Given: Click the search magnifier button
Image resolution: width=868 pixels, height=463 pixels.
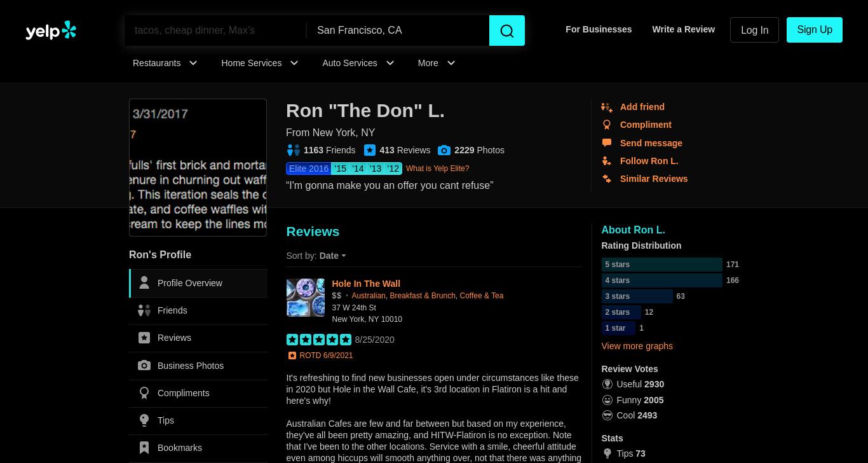Looking at the screenshot, I should click(x=507, y=31).
